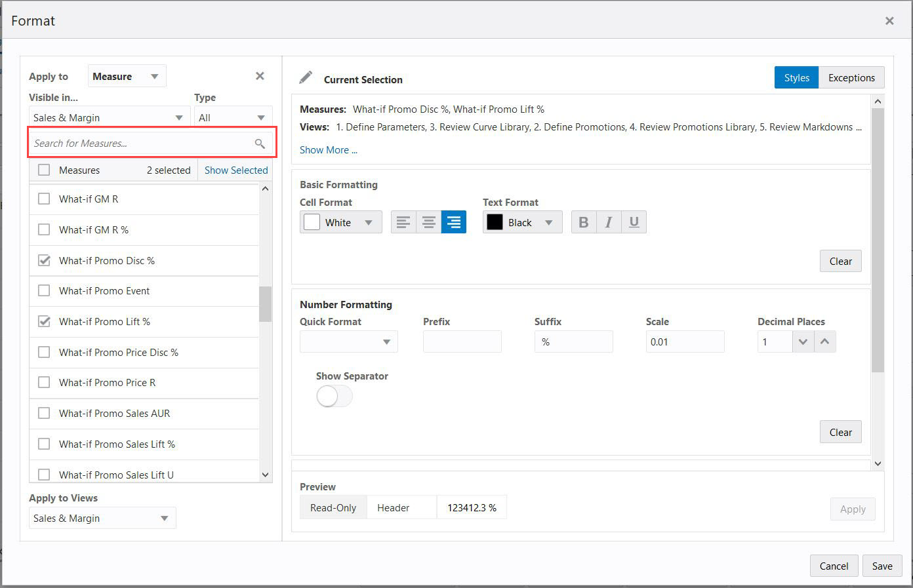Click the measures list scroll-up arrow

pos(265,189)
